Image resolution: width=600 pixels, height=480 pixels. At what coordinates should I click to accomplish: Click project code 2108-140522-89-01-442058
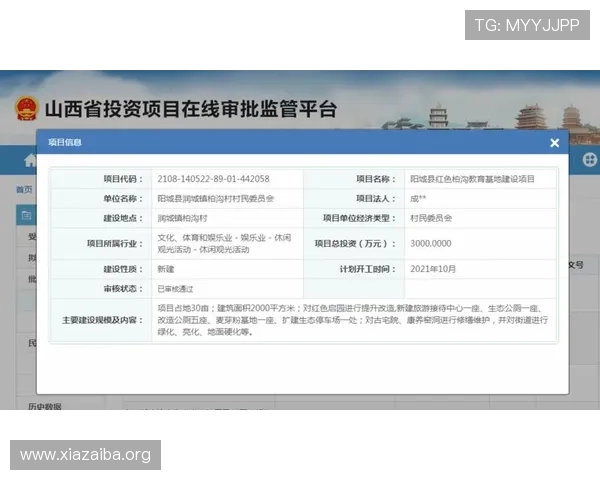point(214,179)
